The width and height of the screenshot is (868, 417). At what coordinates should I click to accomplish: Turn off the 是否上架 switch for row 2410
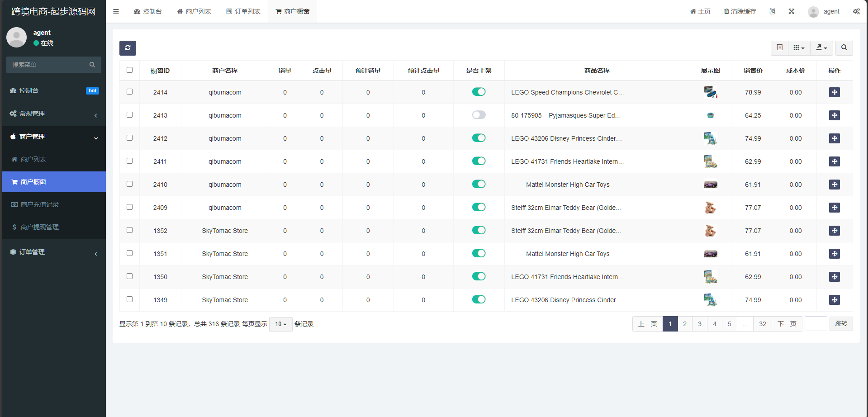pyautogui.click(x=479, y=184)
